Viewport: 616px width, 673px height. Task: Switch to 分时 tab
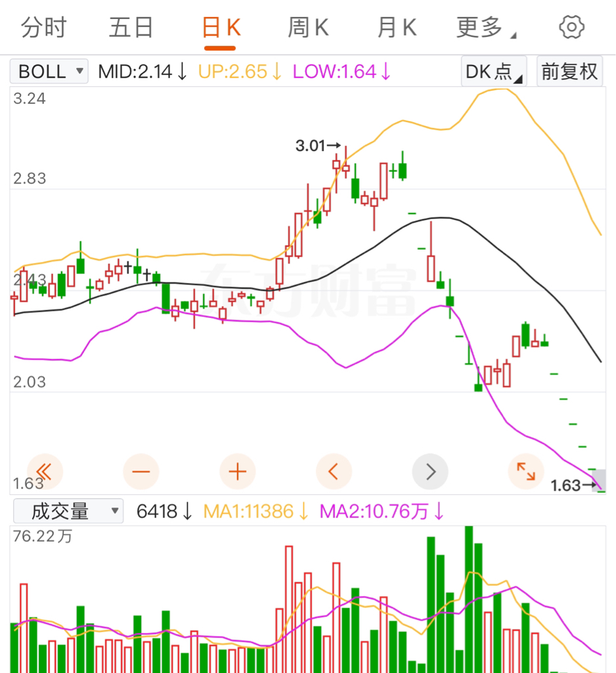44,28
